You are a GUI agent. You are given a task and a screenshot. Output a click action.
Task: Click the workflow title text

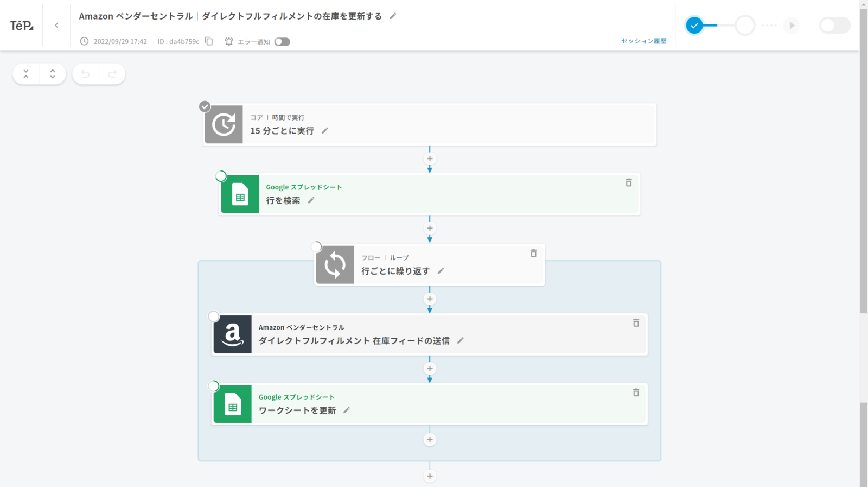[231, 16]
